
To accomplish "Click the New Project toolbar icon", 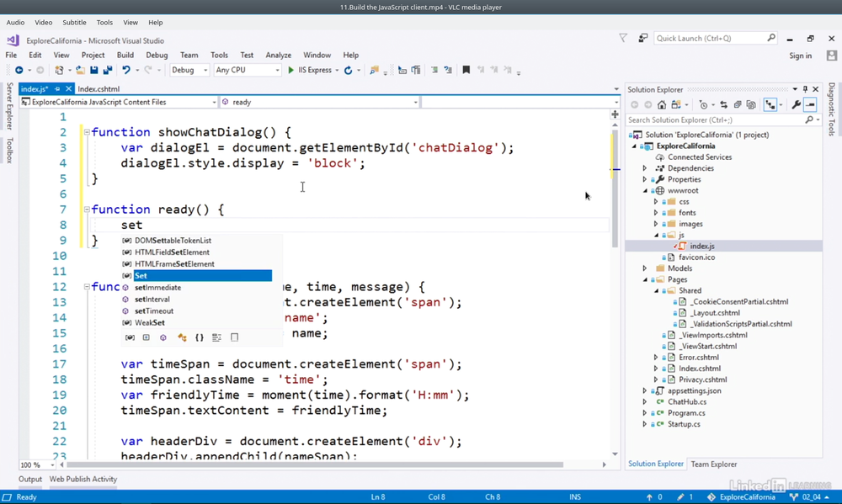I will (x=59, y=71).
